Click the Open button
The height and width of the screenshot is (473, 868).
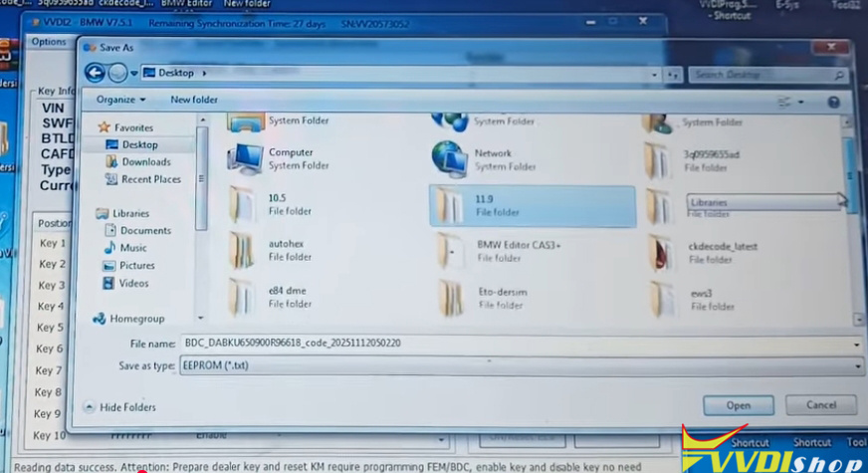click(738, 405)
